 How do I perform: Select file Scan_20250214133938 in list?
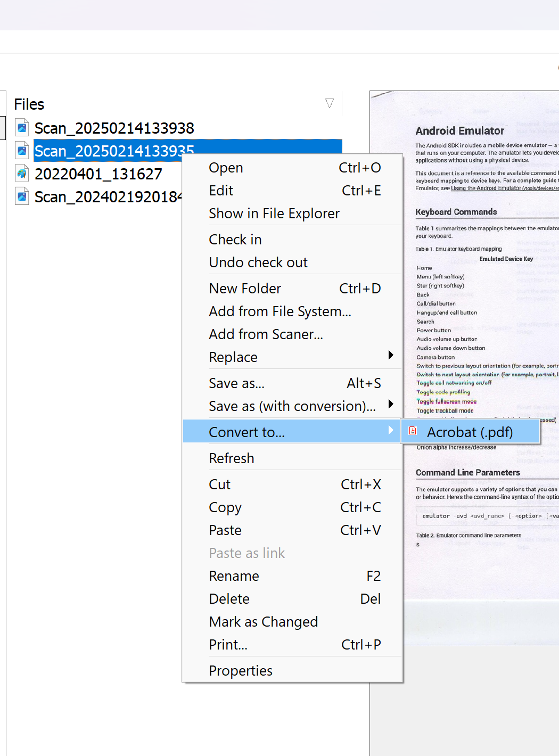[114, 128]
